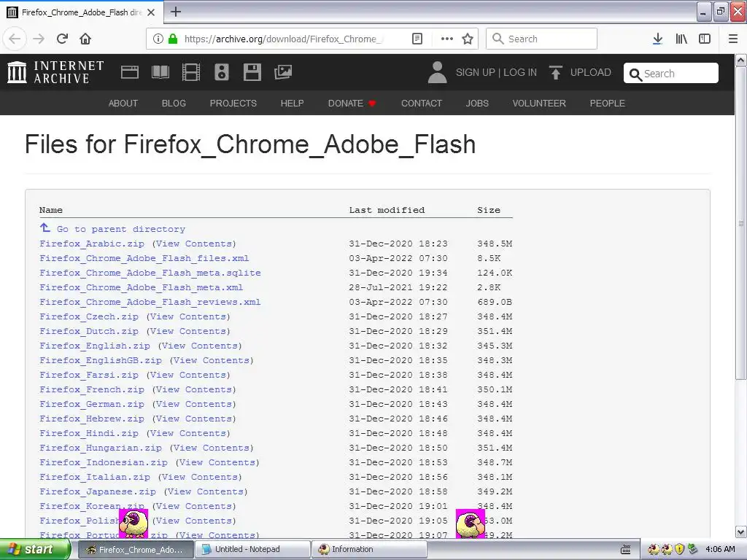Screen dimensions: 747x560
Task: Download Firefox_Czech.zip
Action: point(88,316)
